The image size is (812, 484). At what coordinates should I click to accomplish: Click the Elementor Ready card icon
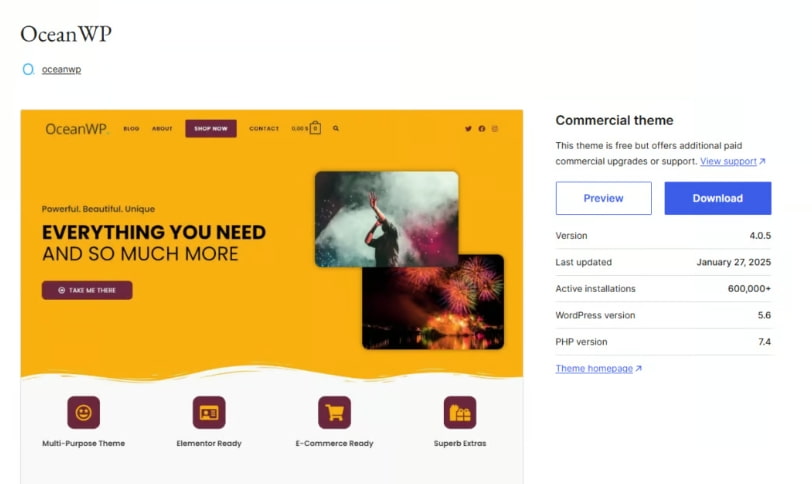click(x=209, y=413)
